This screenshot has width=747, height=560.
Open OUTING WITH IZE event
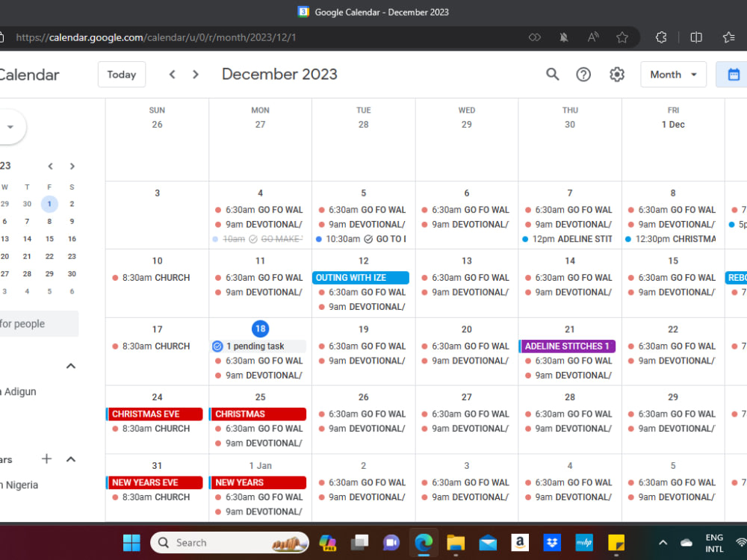[x=361, y=278]
